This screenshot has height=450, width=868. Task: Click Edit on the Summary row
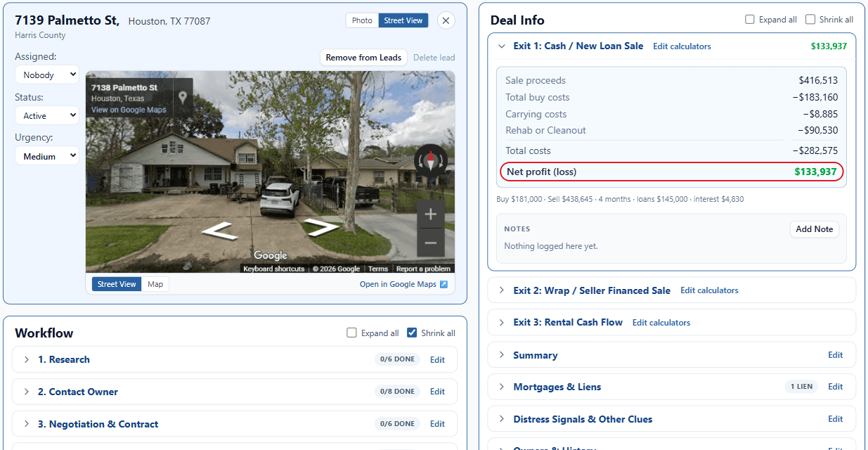[835, 355]
